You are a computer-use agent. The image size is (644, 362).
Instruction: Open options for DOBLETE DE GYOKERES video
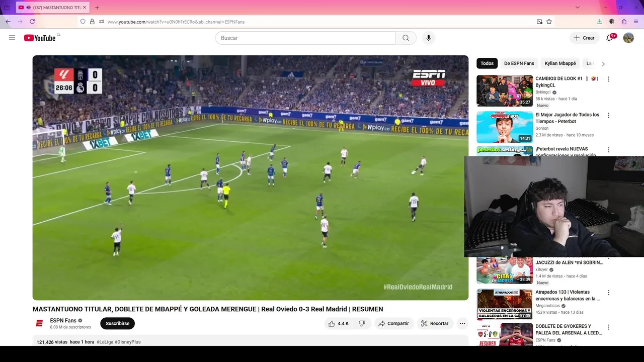tap(608, 327)
